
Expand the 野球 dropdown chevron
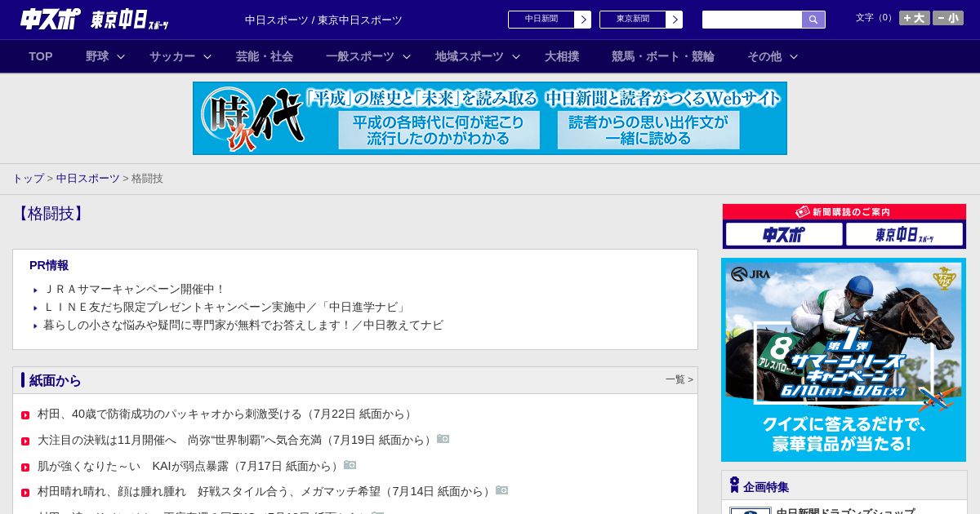coord(121,56)
